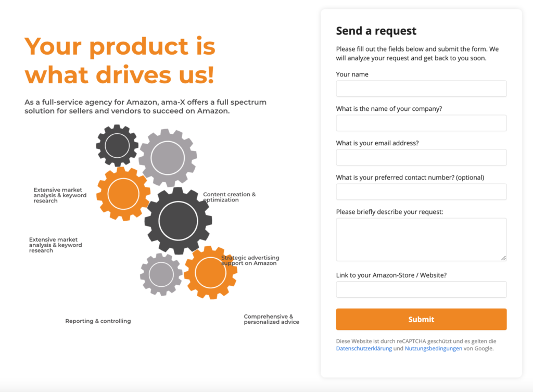Click the upper orange gear icon
Viewport: 533px width, 392px height.
pyautogui.click(x=123, y=194)
